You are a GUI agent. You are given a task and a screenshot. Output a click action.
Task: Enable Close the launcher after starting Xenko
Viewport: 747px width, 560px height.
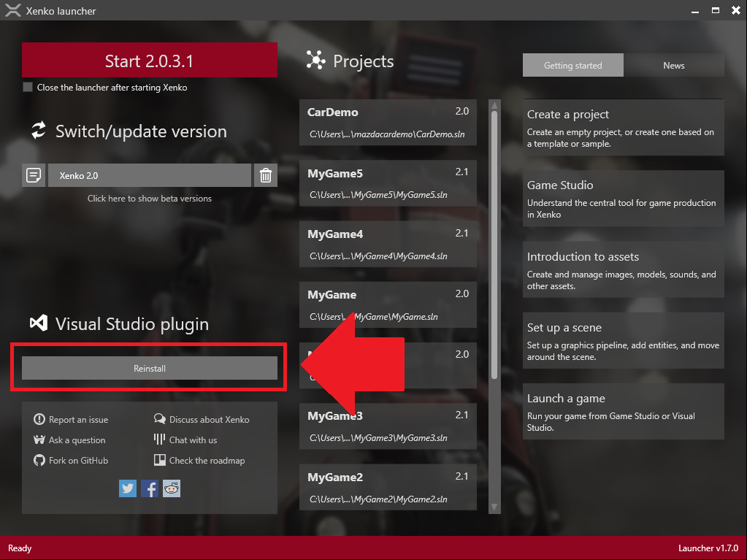click(27, 86)
